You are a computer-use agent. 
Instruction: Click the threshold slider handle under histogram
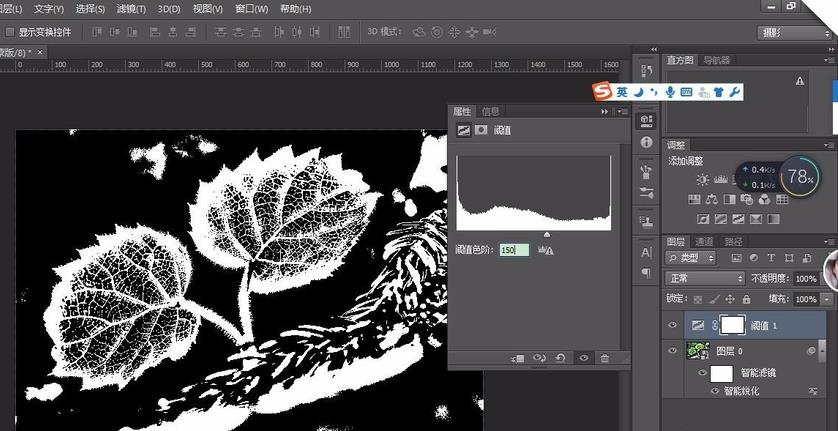546,234
